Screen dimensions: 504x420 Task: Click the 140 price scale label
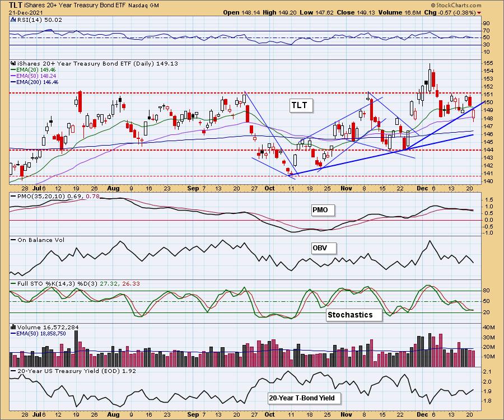488,181
